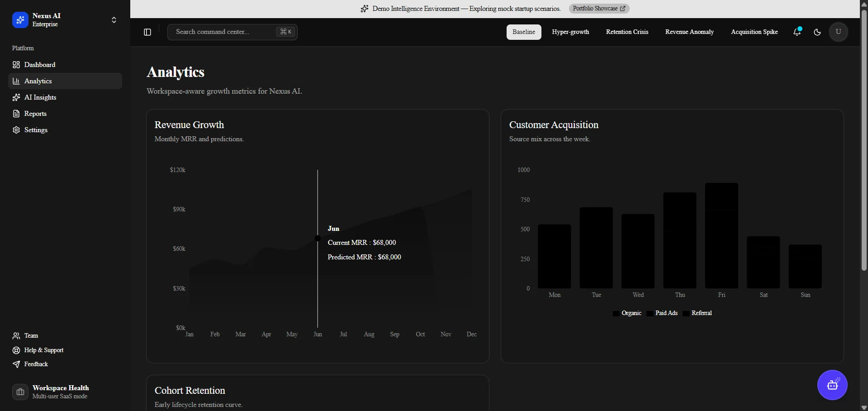Click the Organic legend swatch
This screenshot has width=868, height=411.
pos(616,313)
